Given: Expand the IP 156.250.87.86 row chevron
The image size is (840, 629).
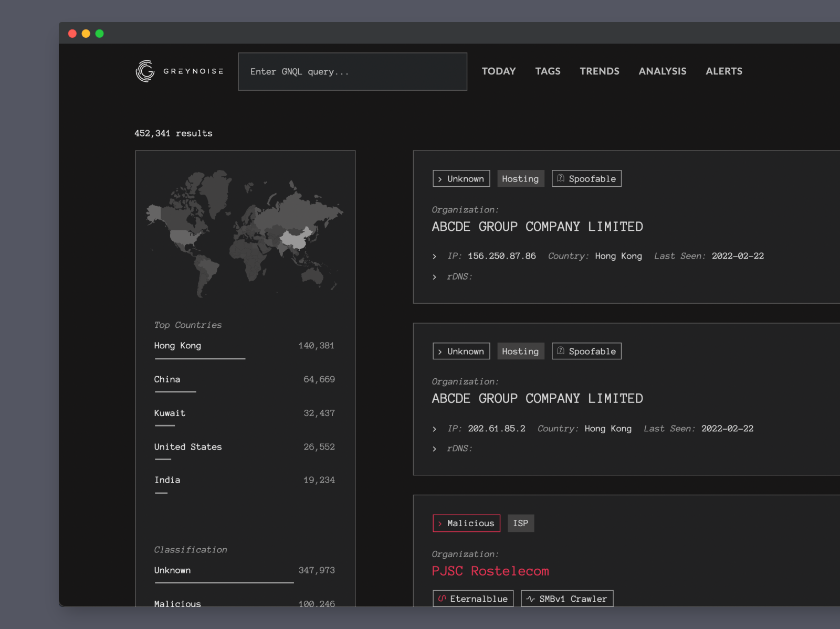Looking at the screenshot, I should (434, 257).
